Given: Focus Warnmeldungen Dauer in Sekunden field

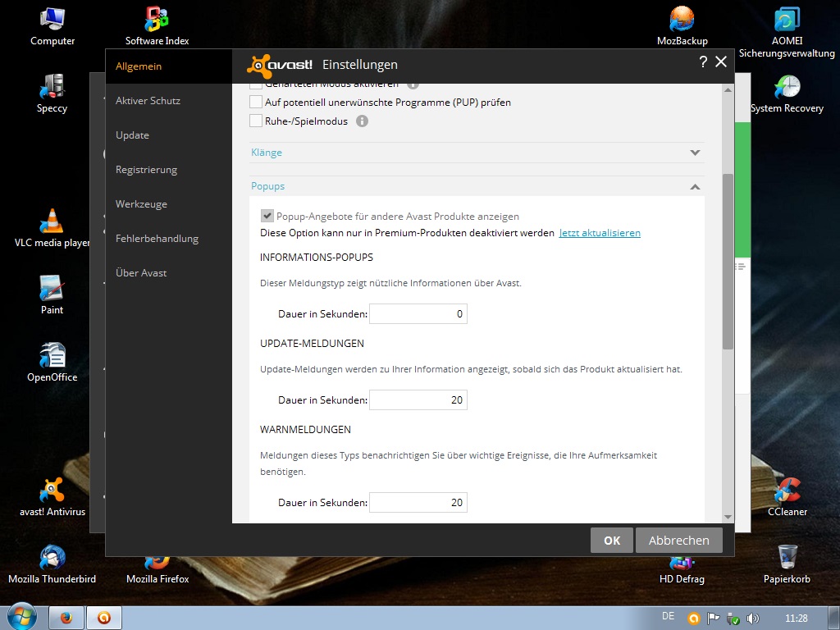Looking at the screenshot, I should coord(418,503).
